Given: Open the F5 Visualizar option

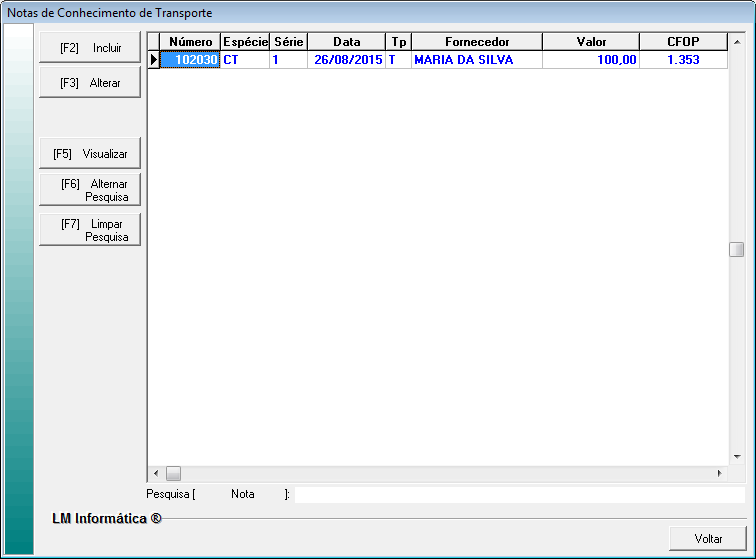Looking at the screenshot, I should pos(90,154).
